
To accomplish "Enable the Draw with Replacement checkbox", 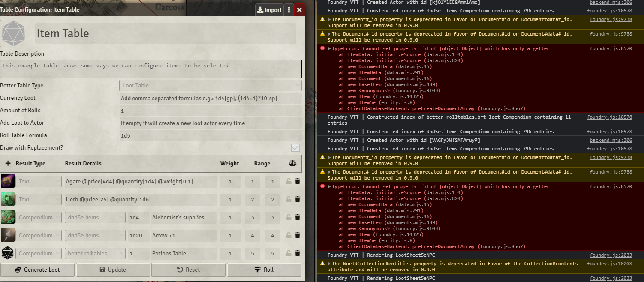I will click(x=295, y=148).
